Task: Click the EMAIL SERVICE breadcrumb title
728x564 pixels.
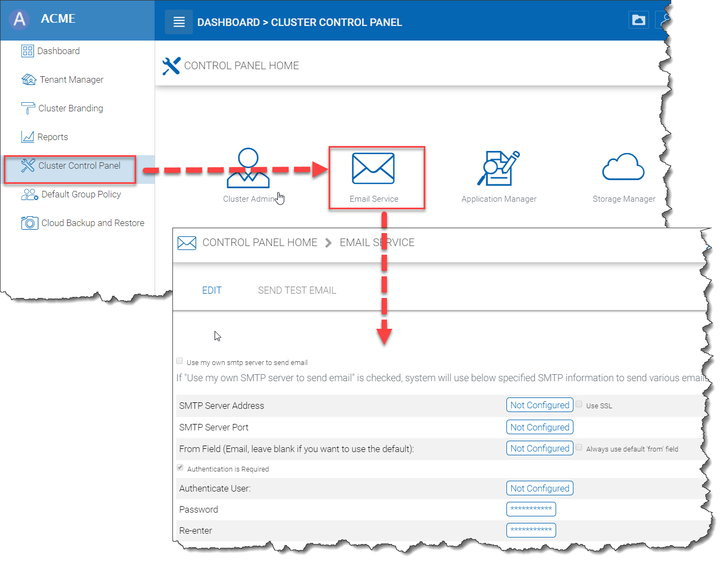Action: [377, 243]
